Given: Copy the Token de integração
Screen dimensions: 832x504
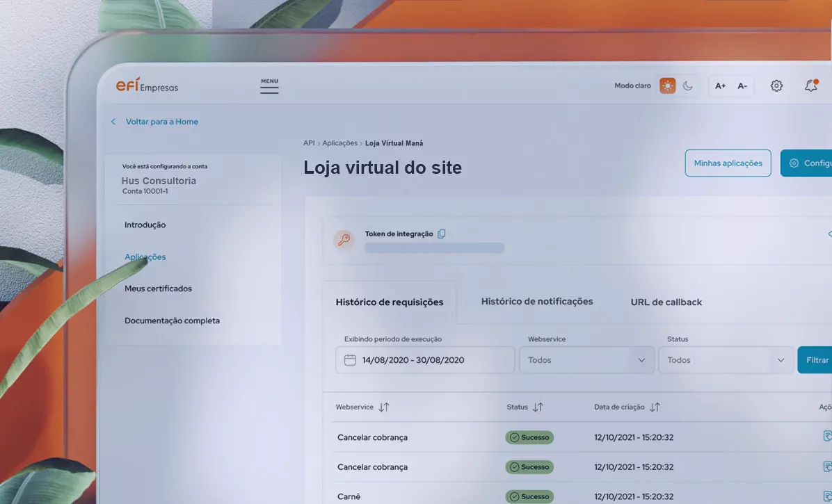Looking at the screenshot, I should (x=442, y=234).
